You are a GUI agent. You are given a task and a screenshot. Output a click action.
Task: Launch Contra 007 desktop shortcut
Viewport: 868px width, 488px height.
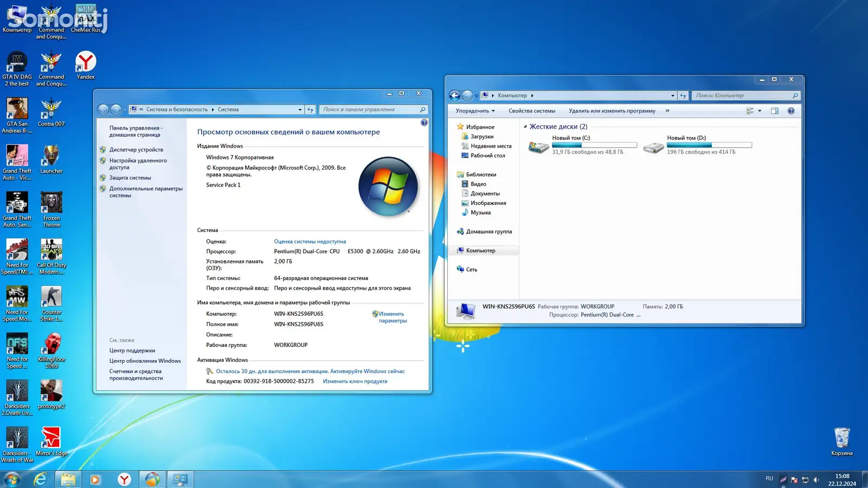(x=51, y=112)
